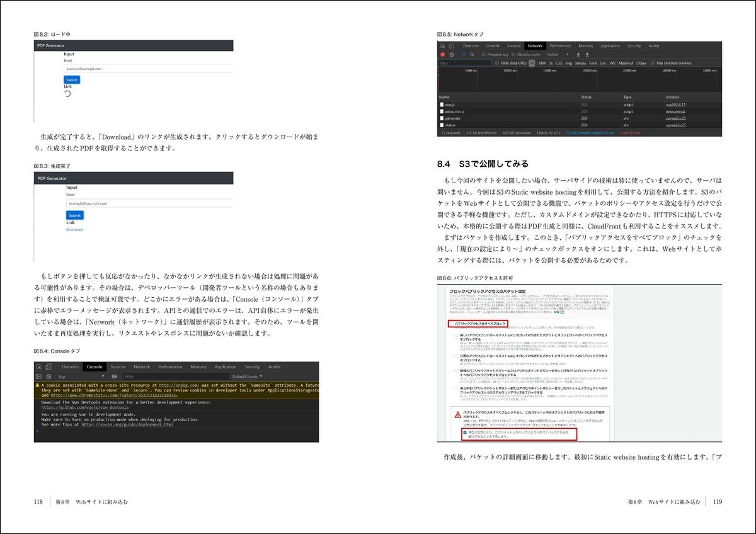Toggle the blue filter funnel icon
Screen dimensions: 756x534
coord(463,55)
